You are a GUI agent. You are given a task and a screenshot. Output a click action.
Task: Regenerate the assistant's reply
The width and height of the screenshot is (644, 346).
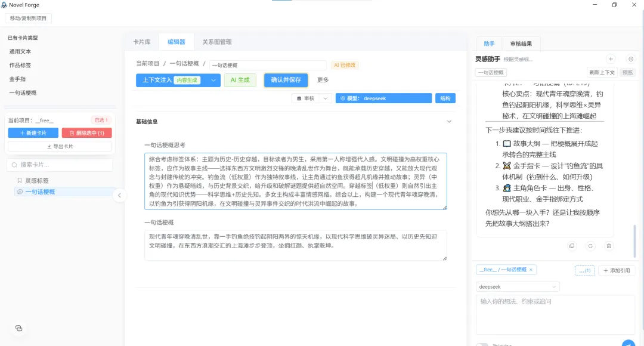click(590, 246)
